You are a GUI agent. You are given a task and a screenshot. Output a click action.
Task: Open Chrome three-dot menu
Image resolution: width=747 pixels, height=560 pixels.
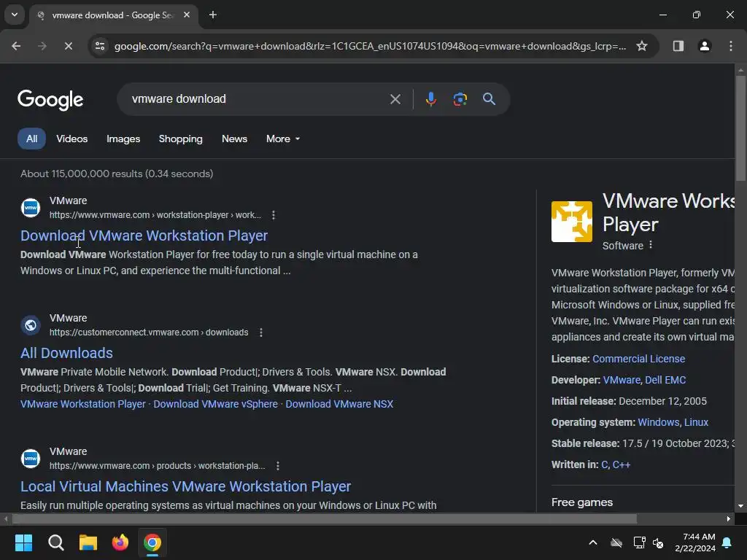(x=731, y=46)
